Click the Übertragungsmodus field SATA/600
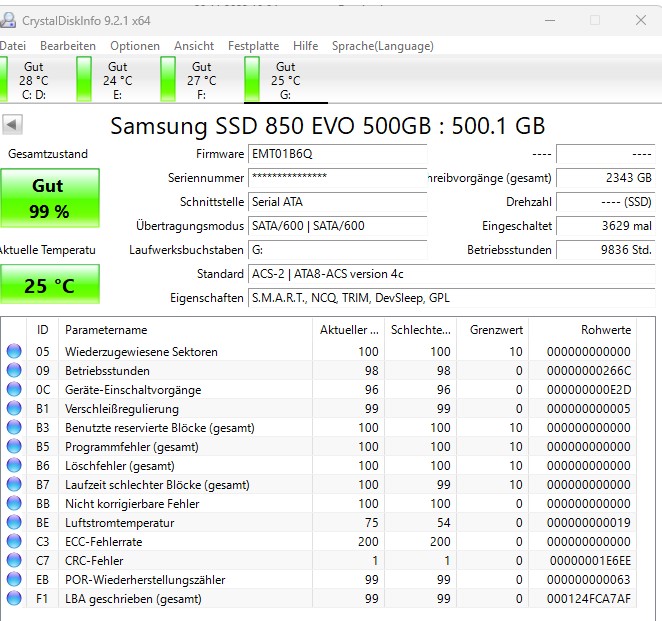This screenshot has height=621, width=662. coord(338,226)
